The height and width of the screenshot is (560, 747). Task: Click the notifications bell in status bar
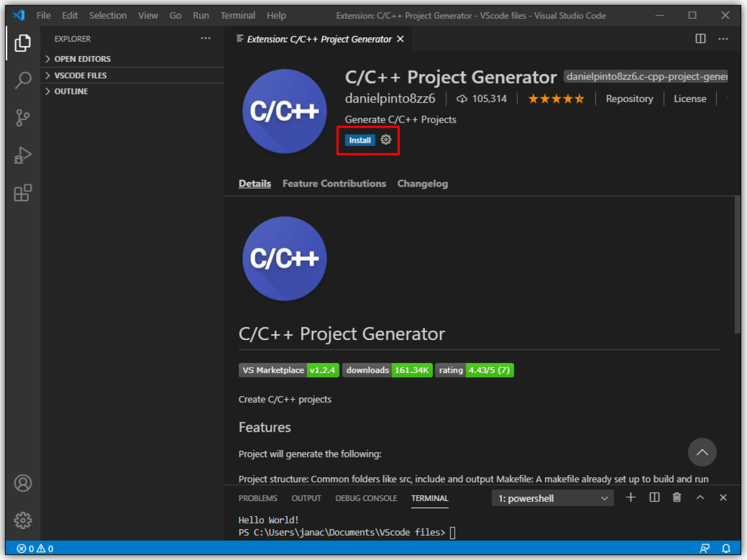[x=725, y=548]
